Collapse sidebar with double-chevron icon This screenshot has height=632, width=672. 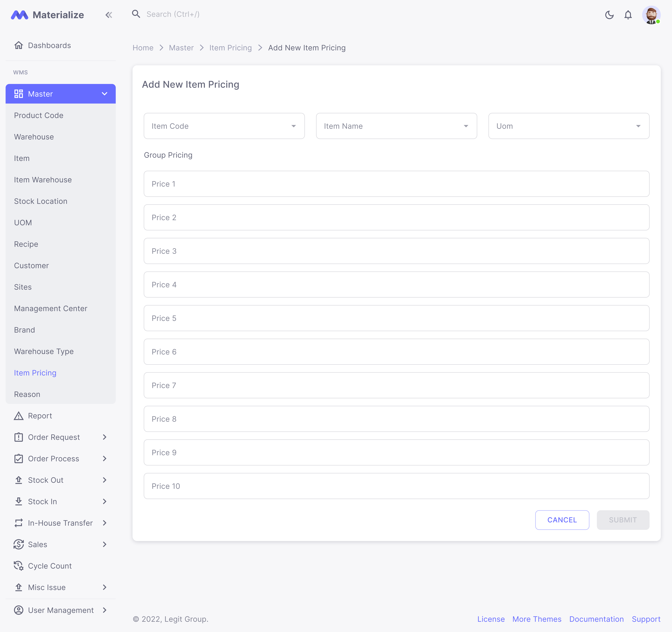click(109, 15)
